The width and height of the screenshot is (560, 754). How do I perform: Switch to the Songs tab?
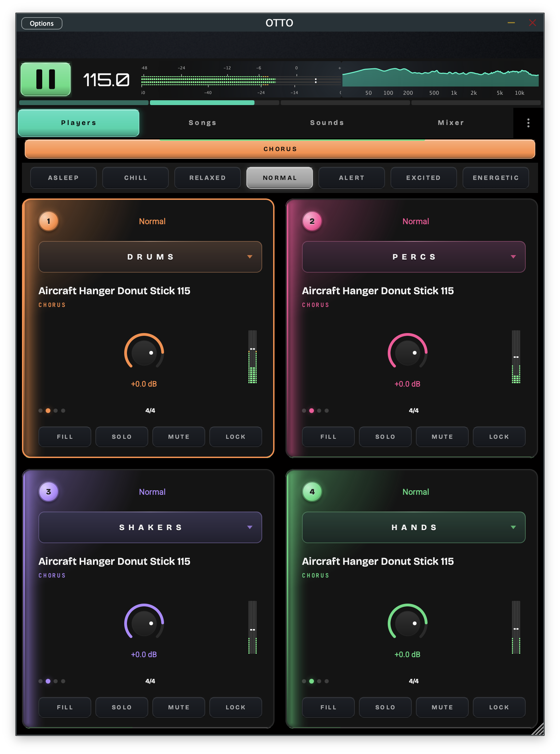tap(202, 123)
